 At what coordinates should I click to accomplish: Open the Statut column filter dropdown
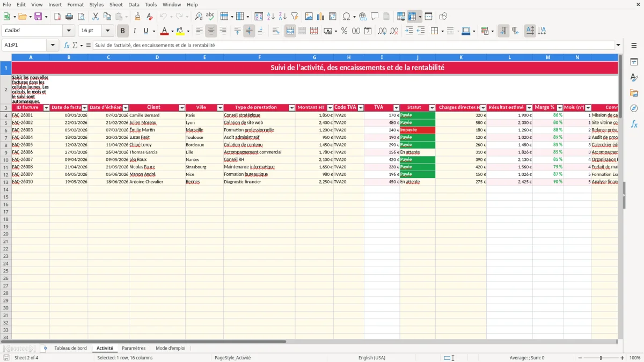coord(432,108)
